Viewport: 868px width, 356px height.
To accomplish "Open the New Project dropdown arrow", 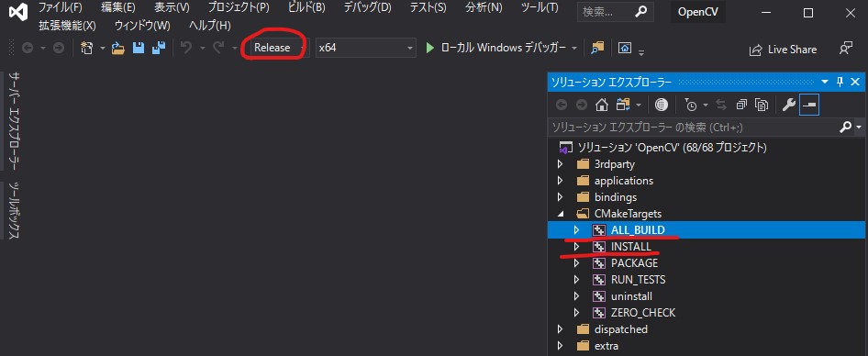I will (103, 48).
